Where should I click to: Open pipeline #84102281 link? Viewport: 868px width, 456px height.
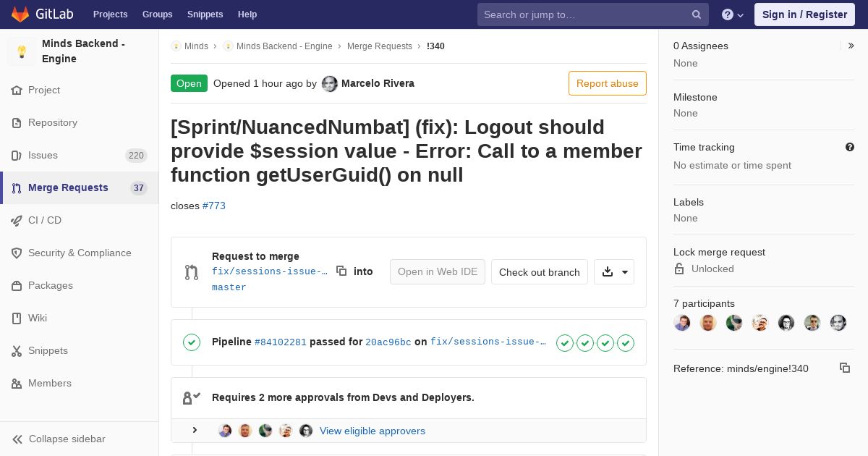click(281, 342)
